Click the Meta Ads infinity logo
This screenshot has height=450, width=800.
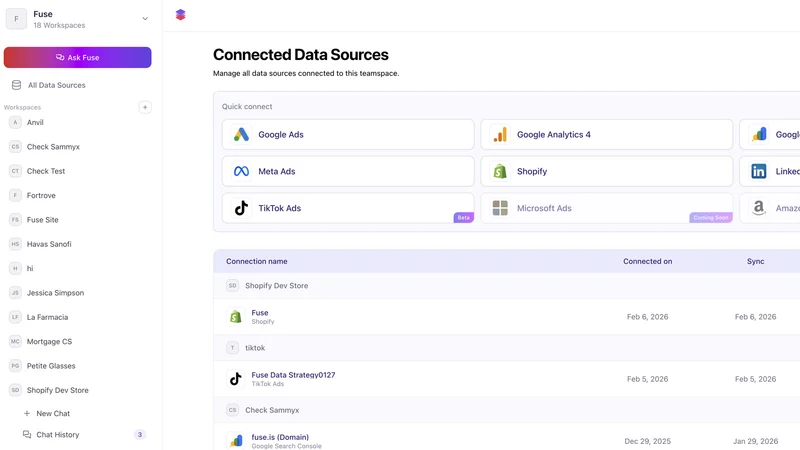(x=241, y=171)
